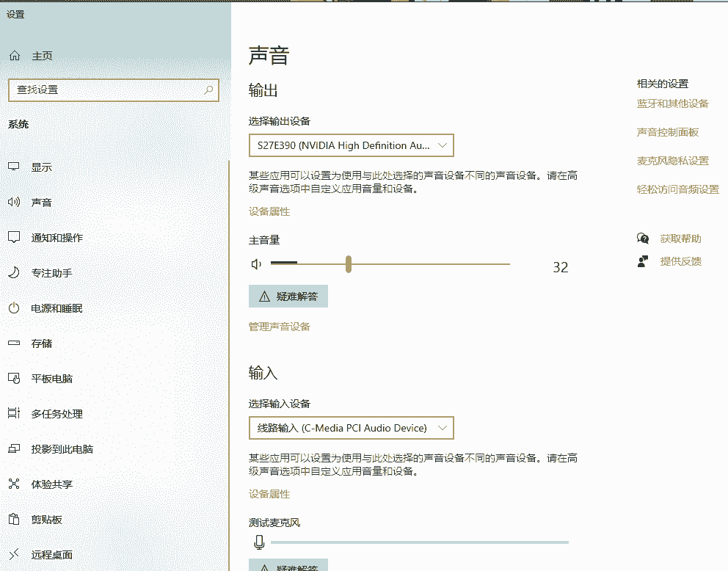Image resolution: width=728 pixels, height=571 pixels.
Task: Click the 查找设置 search field
Action: [113, 90]
